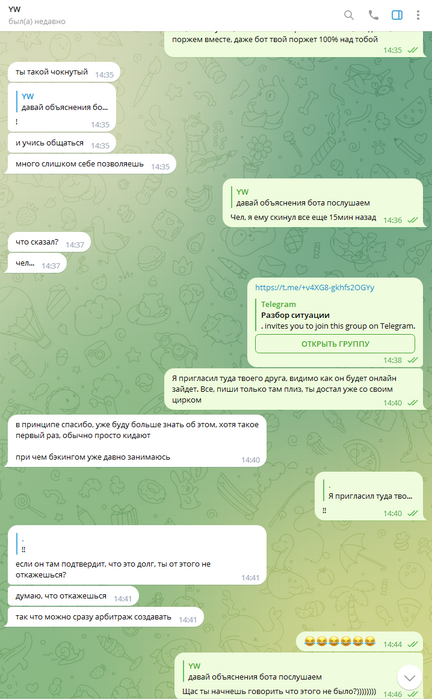The width and height of the screenshot is (432, 700).
Task: Click read checkmarks on 14:38 message
Action: click(413, 360)
